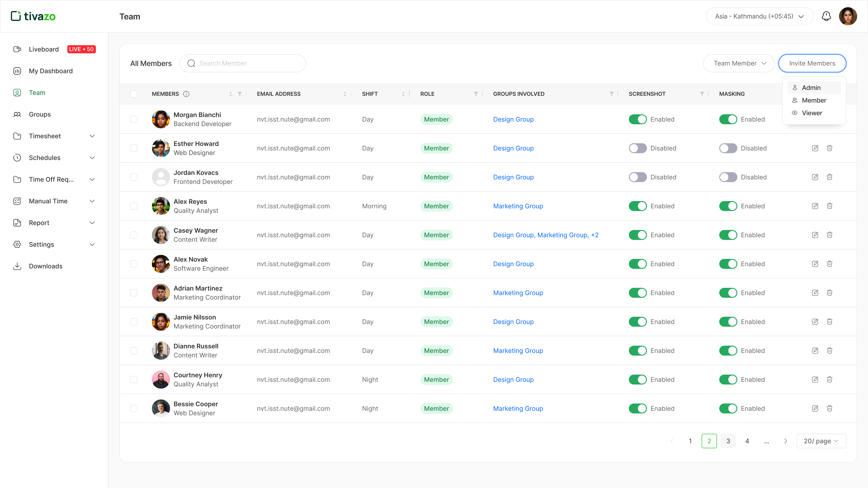This screenshot has height=488, width=868.
Task: Click the filter icon in MEMBERS column
Action: tap(240, 94)
